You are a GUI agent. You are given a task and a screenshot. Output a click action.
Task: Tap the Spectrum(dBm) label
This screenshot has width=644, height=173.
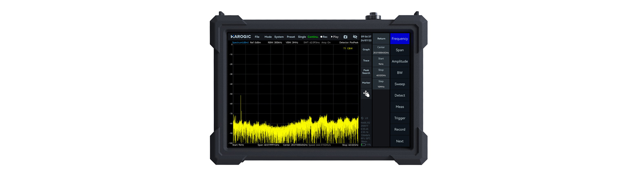pyautogui.click(x=240, y=43)
